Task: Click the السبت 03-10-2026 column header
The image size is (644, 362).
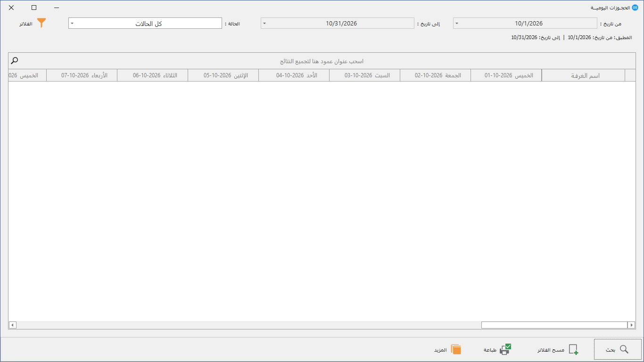Action: coord(365,75)
